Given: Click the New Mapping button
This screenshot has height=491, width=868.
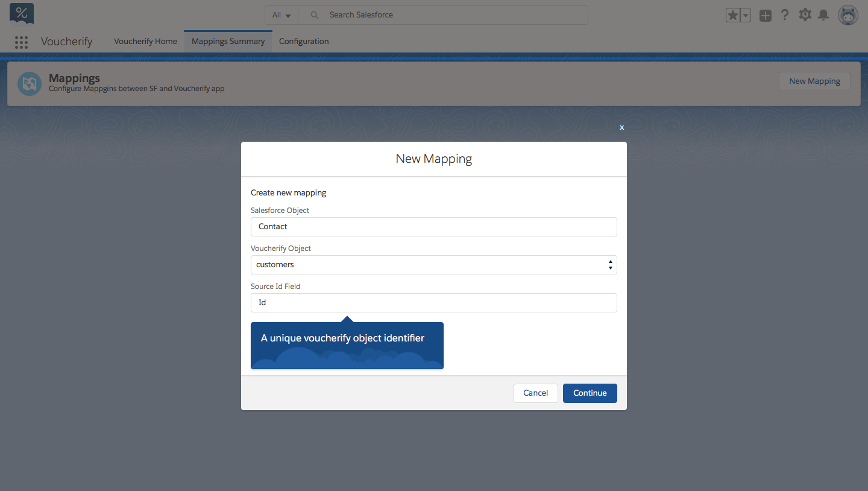Looking at the screenshot, I should 814,81.
